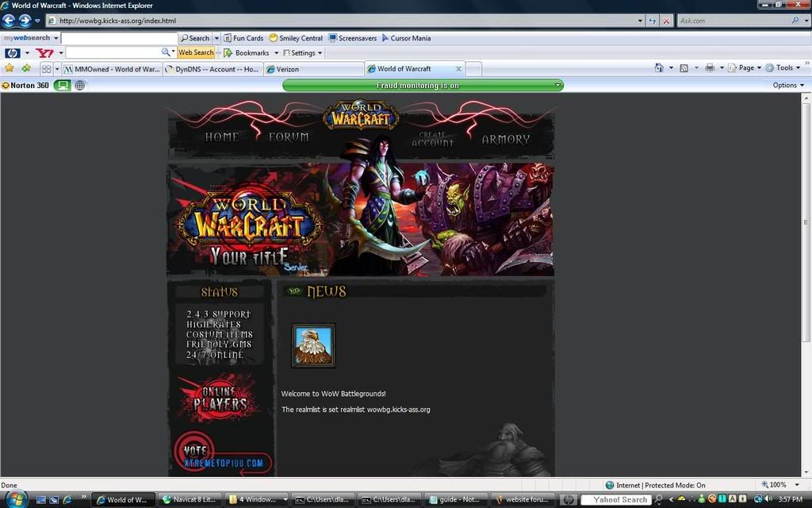The image size is (812, 508).
Task: Click the volume speaker tray icon
Action: click(x=770, y=498)
